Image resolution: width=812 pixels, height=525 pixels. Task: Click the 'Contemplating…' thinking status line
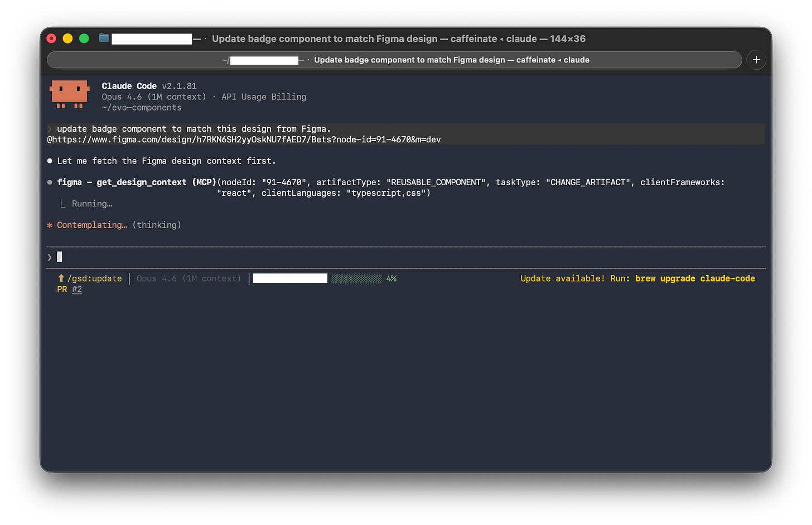[119, 225]
